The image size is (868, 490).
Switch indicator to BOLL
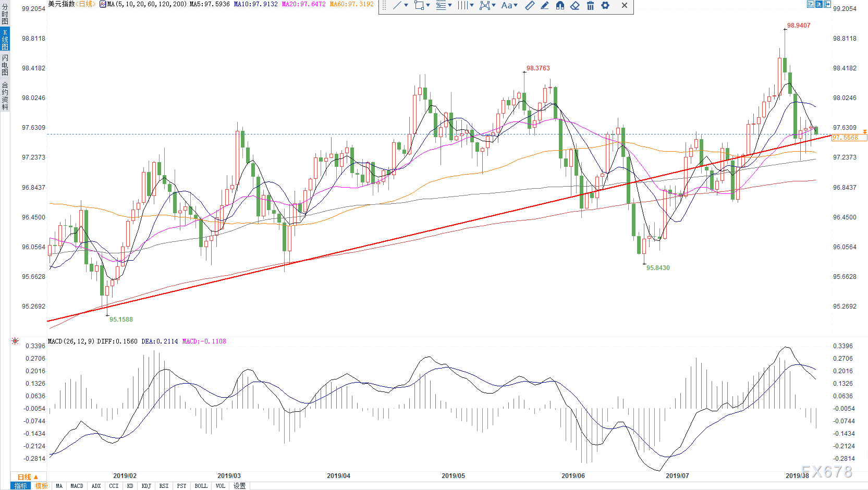pyautogui.click(x=201, y=486)
